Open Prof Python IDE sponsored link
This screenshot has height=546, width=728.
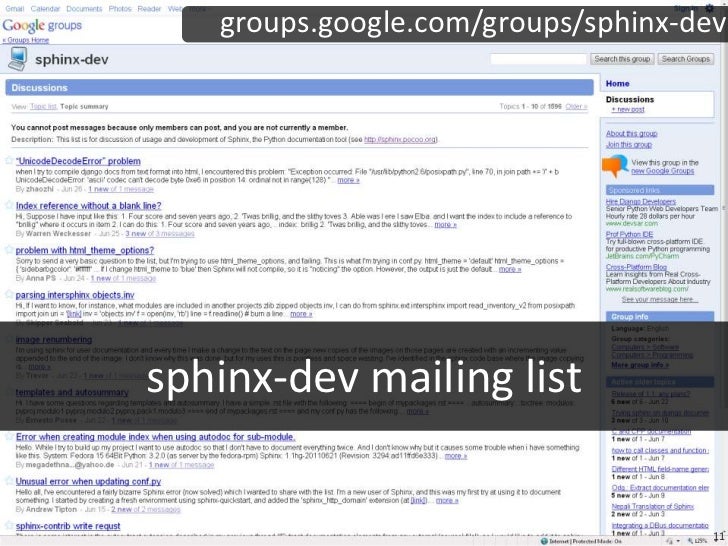[630, 234]
